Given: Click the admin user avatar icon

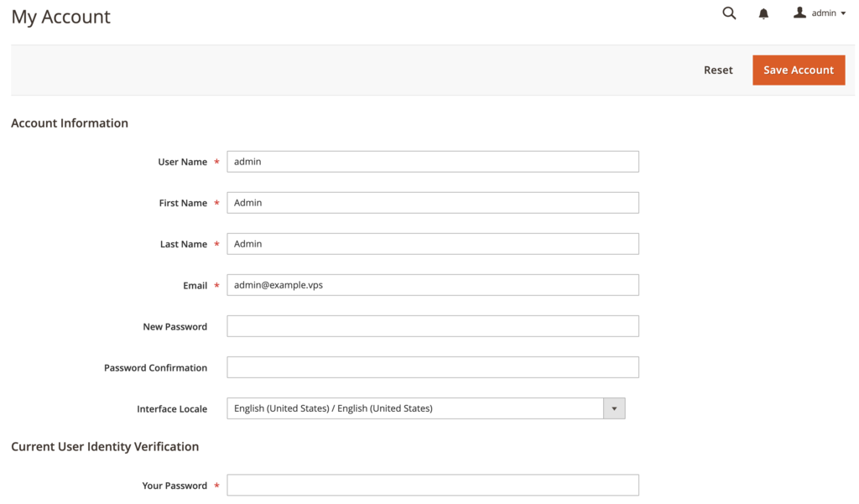Looking at the screenshot, I should [x=799, y=12].
